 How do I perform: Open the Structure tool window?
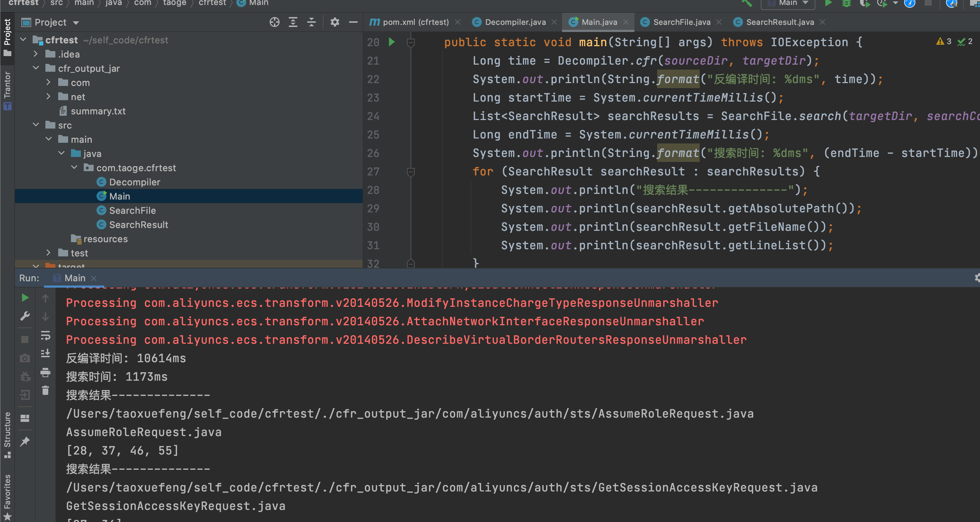coord(7,435)
